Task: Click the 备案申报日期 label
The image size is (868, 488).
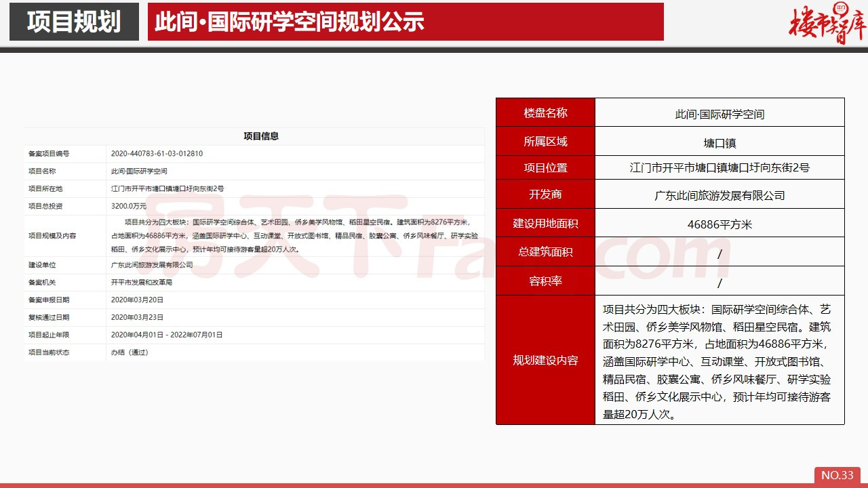Action: click(49, 300)
